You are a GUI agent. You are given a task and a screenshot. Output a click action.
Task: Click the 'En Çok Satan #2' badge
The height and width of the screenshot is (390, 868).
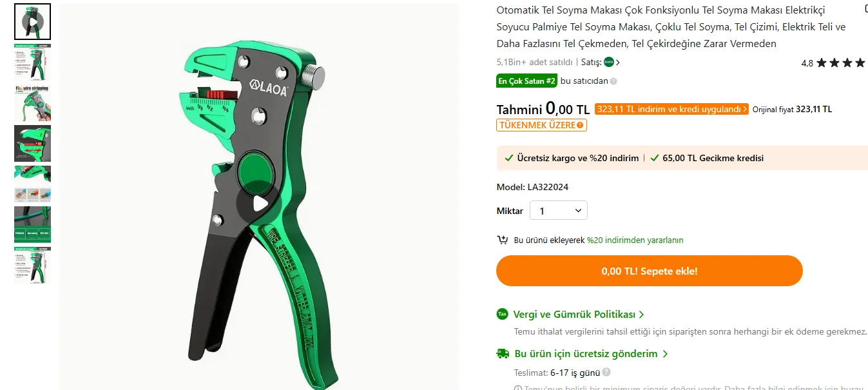click(526, 81)
